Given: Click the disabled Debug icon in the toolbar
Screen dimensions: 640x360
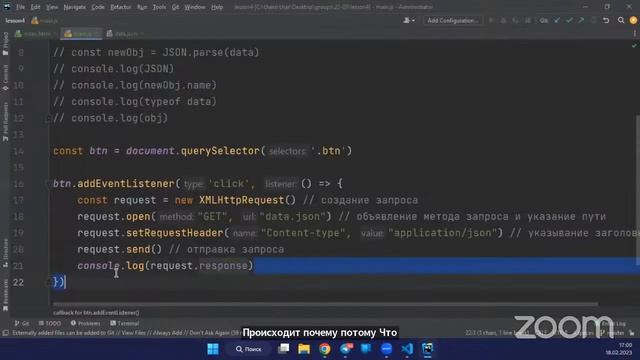Looking at the screenshot, I should pyautogui.click(x=503, y=20).
